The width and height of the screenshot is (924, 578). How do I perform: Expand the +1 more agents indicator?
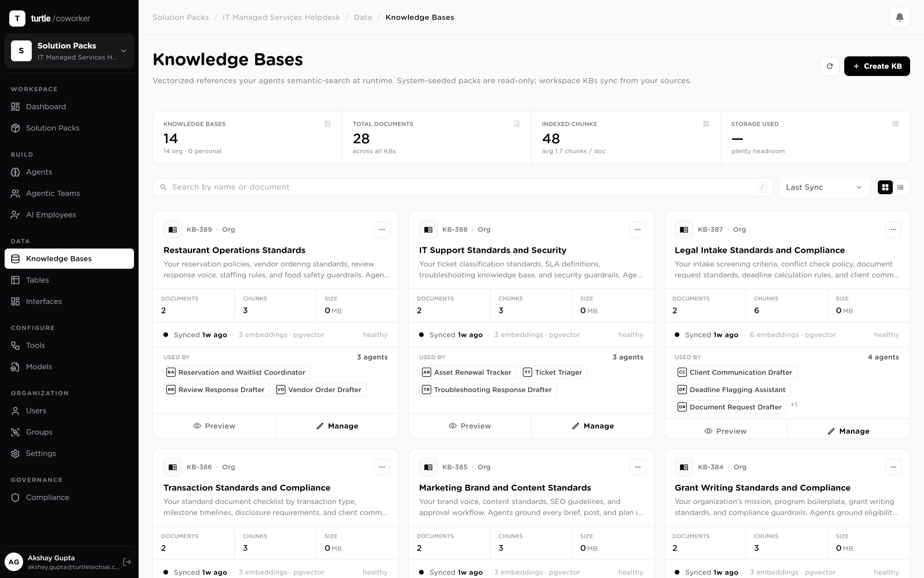pyautogui.click(x=794, y=404)
